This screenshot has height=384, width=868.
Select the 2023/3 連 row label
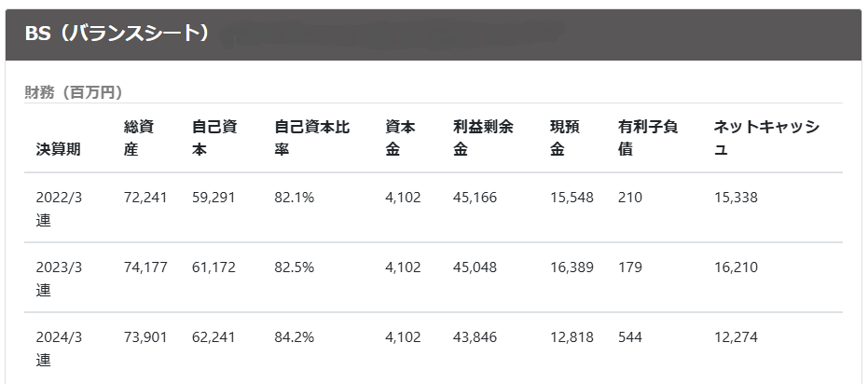coord(60,279)
